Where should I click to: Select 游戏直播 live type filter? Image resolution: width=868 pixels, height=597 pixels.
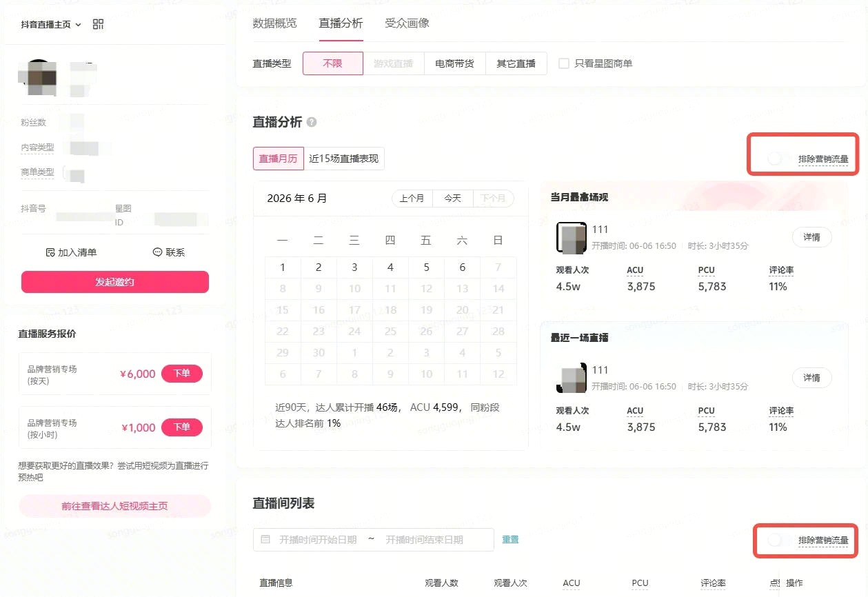click(x=394, y=63)
